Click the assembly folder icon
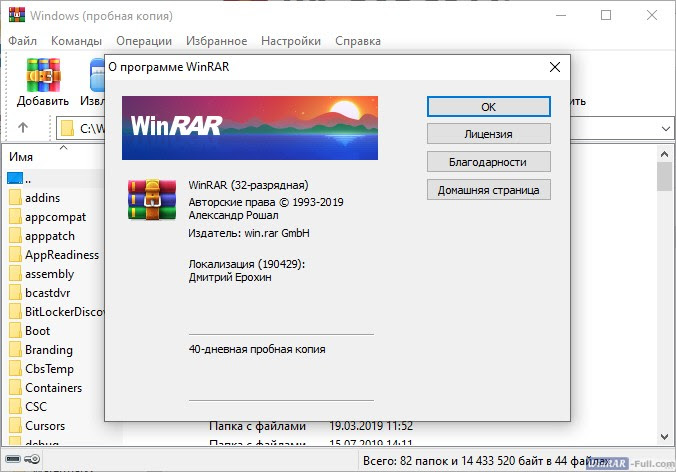 [x=16, y=274]
